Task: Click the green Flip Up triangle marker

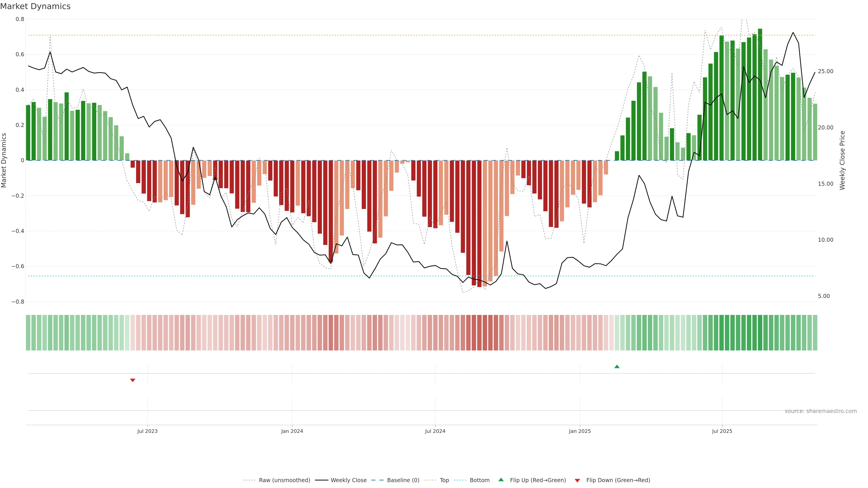Action: [x=617, y=366]
